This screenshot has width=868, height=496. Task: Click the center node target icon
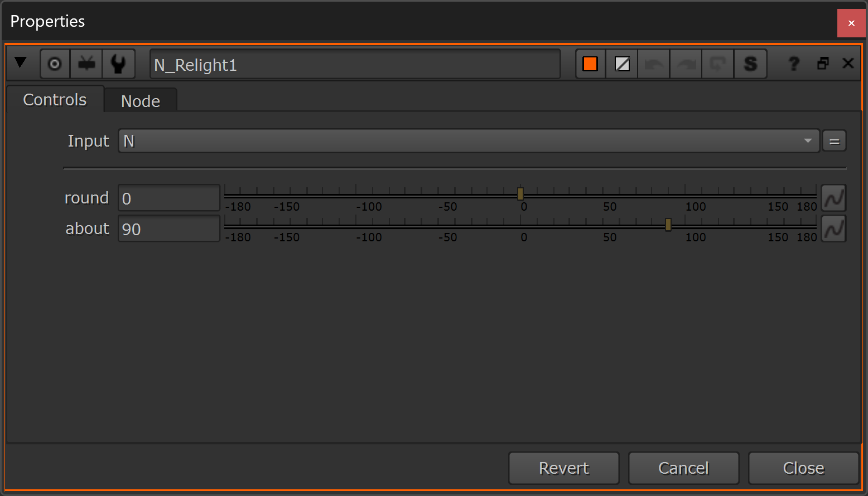pos(55,64)
